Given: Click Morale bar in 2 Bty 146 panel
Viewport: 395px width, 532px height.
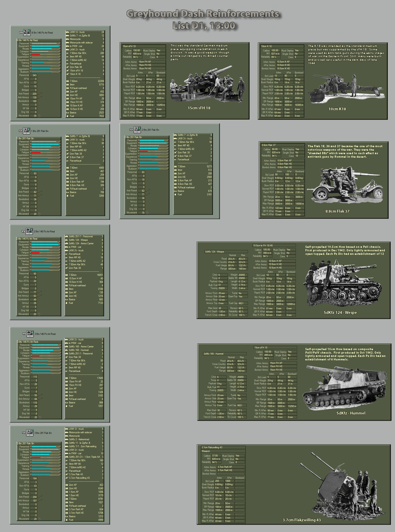Looking at the screenshot, I should (45, 247).
